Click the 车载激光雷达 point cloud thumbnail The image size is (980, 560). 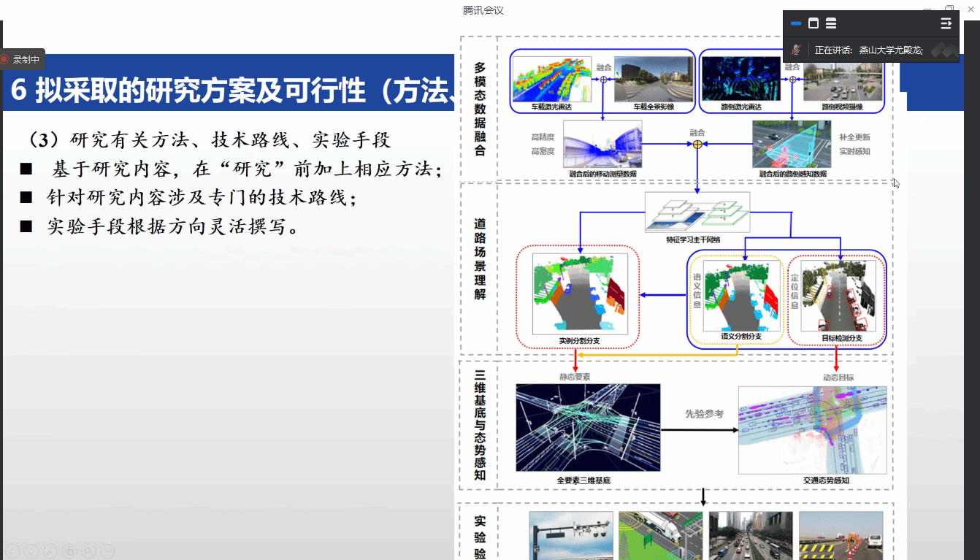click(551, 79)
